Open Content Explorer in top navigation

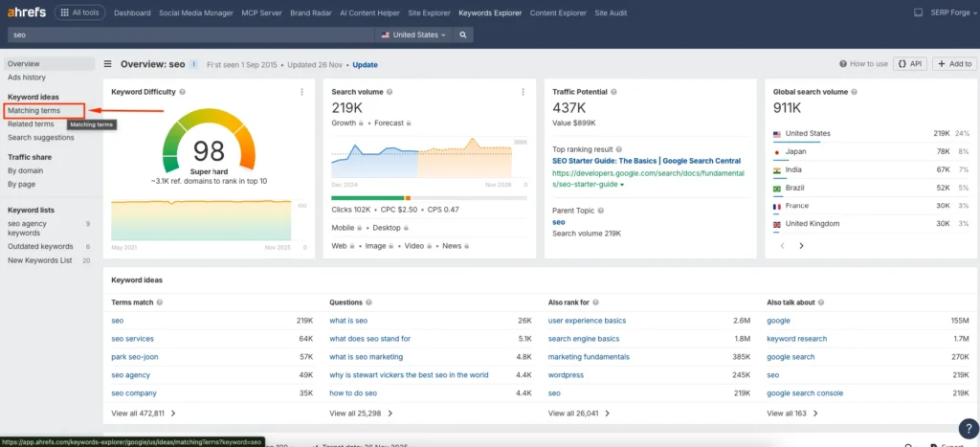(x=558, y=13)
